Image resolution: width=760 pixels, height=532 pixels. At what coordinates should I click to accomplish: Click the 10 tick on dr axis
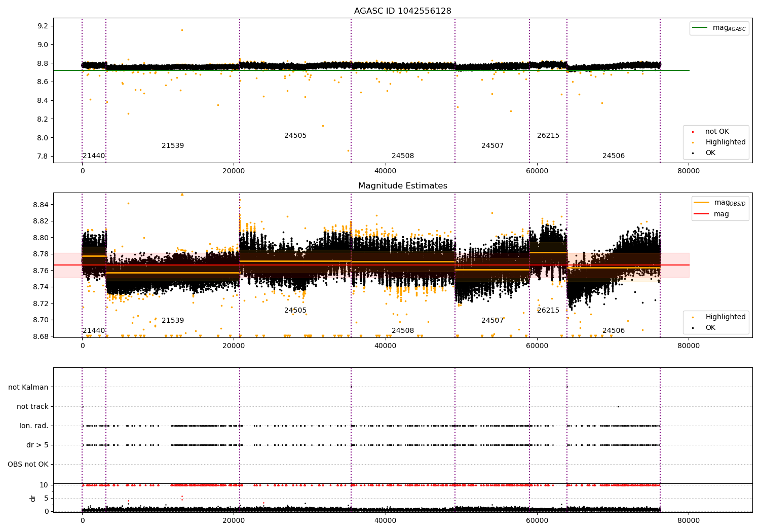click(x=45, y=485)
